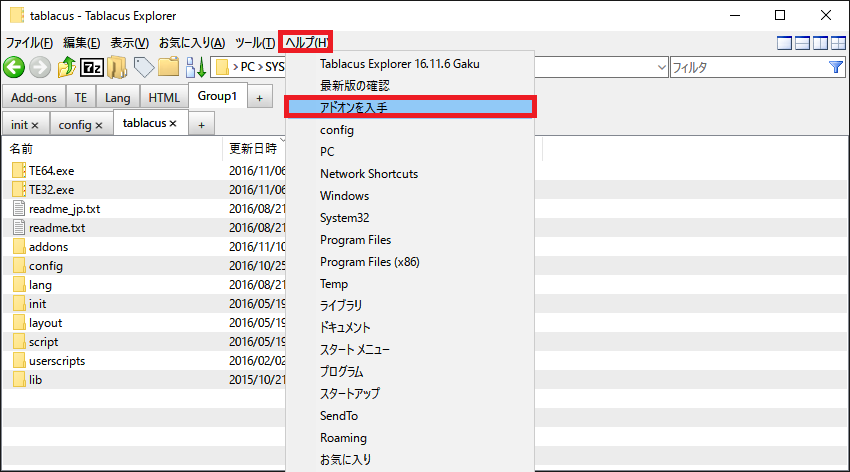Open the 編集(E) menu
This screenshot has width=850, height=472.
coord(81,43)
